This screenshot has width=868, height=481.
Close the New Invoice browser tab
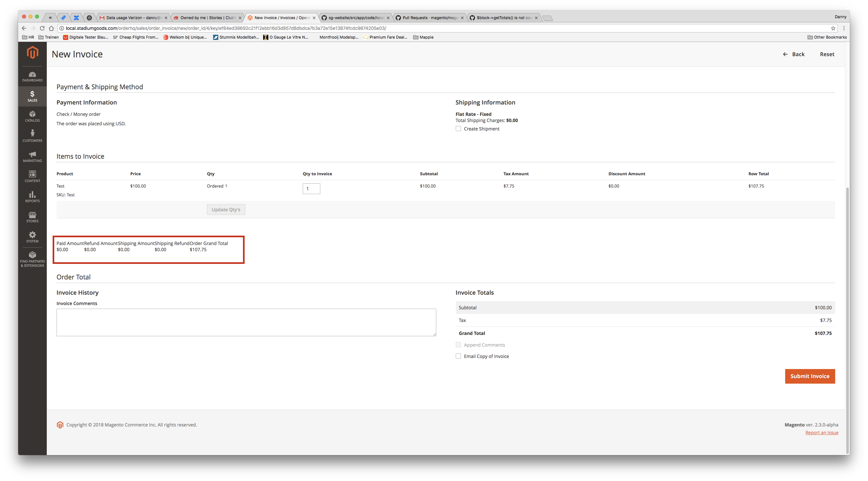(314, 18)
